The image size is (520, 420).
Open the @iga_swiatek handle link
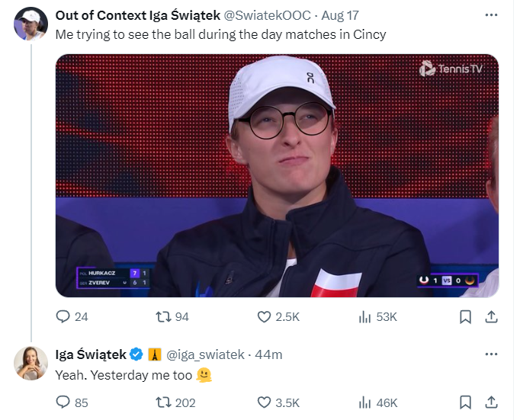(x=204, y=354)
